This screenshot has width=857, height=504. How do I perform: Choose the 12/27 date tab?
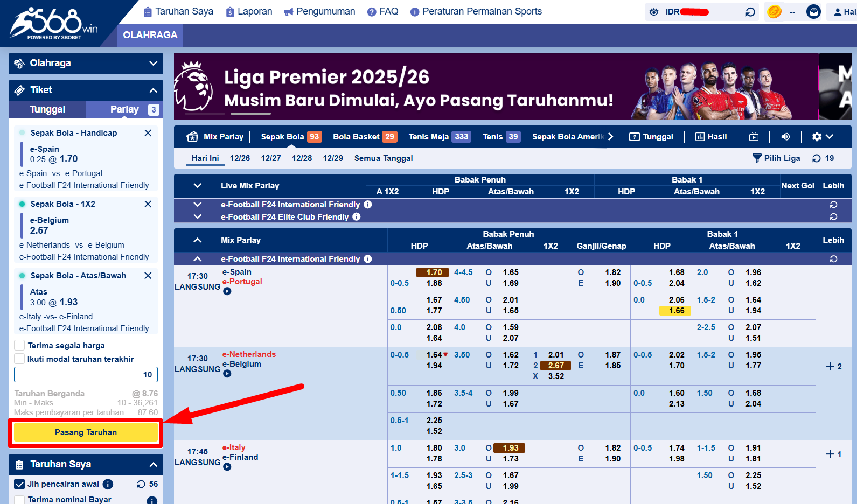271,158
